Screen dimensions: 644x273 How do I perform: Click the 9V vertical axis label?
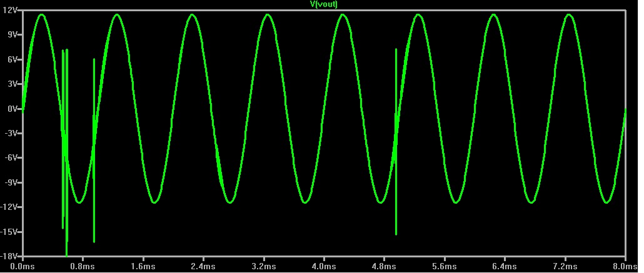pos(13,35)
